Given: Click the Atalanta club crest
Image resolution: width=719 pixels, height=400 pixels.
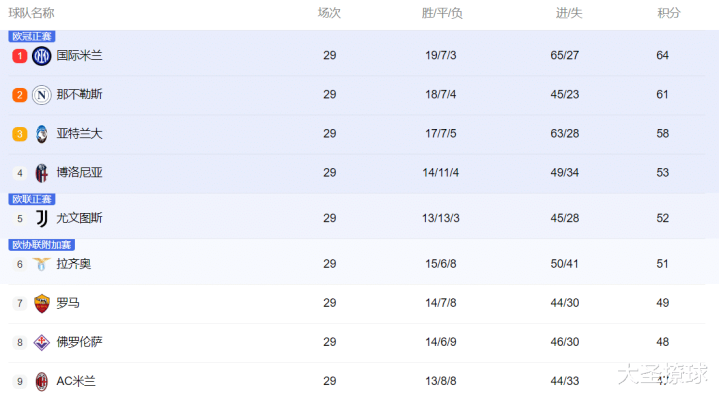Looking at the screenshot, I should 41,134.
